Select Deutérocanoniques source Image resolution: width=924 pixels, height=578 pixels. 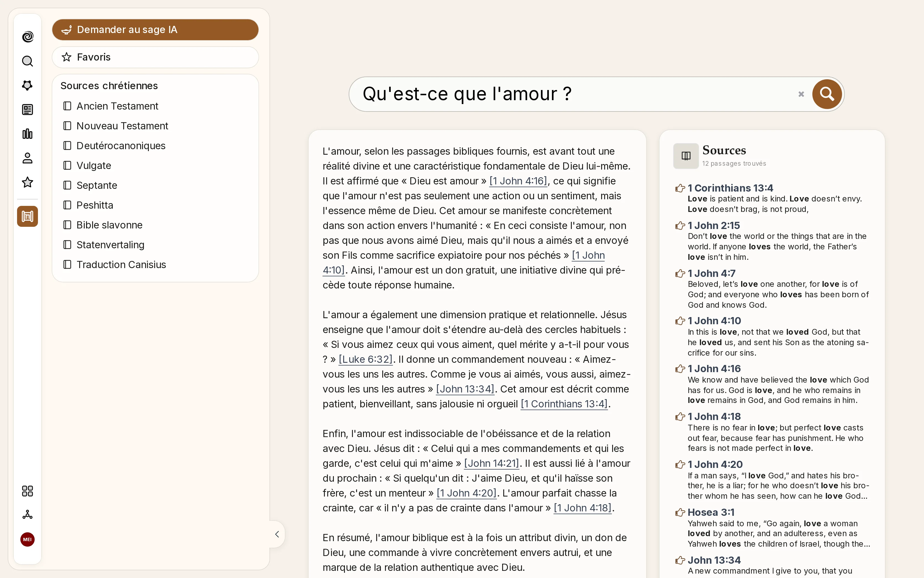[114, 146]
